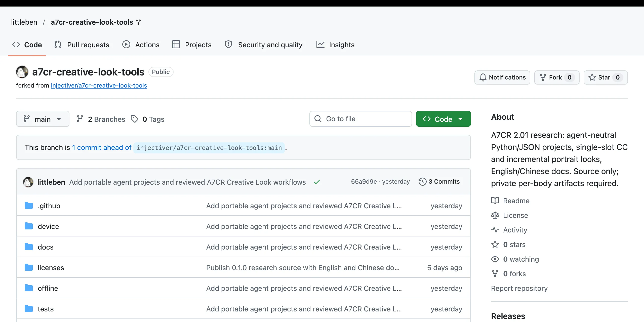View the 2 Branches link
Viewport: 644px width, 322px height.
tap(101, 119)
